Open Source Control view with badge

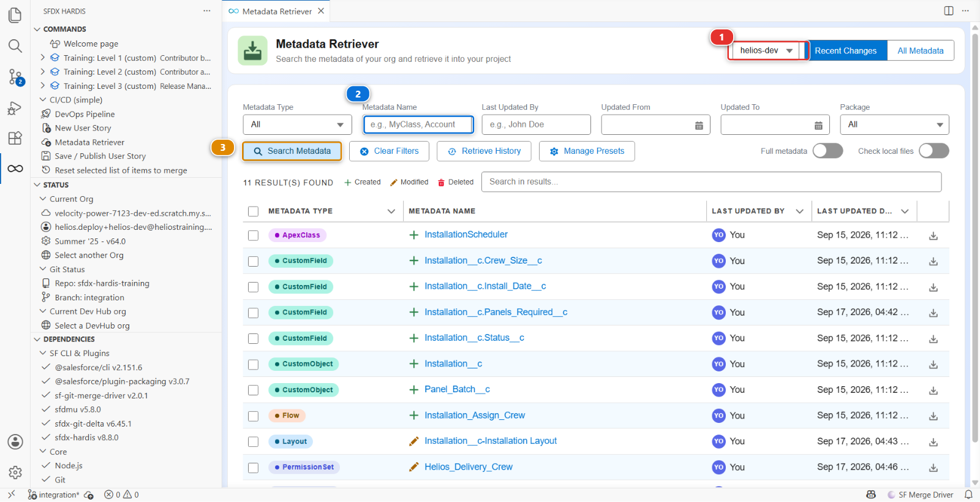(x=15, y=77)
